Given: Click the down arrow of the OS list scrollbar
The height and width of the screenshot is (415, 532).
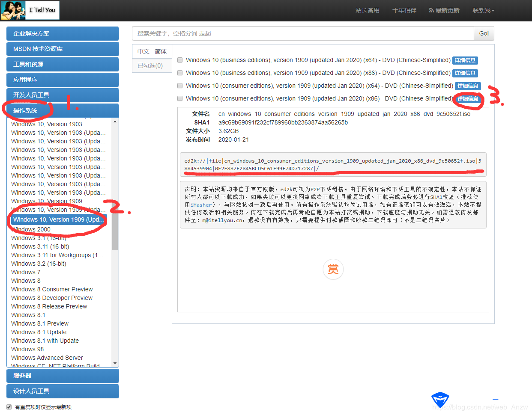Looking at the screenshot, I should click(x=115, y=363).
